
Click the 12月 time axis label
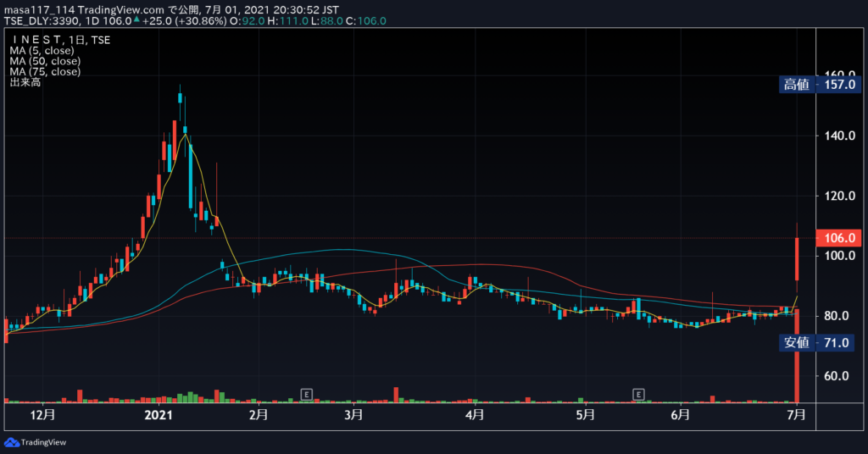[42, 414]
